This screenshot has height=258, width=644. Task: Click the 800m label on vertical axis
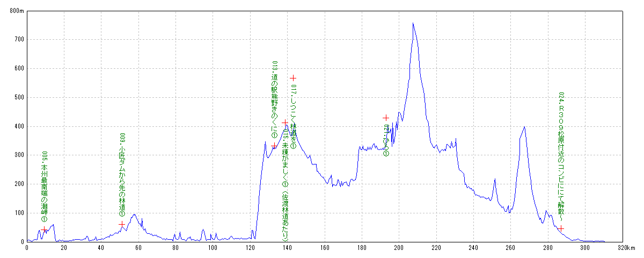(x=17, y=10)
